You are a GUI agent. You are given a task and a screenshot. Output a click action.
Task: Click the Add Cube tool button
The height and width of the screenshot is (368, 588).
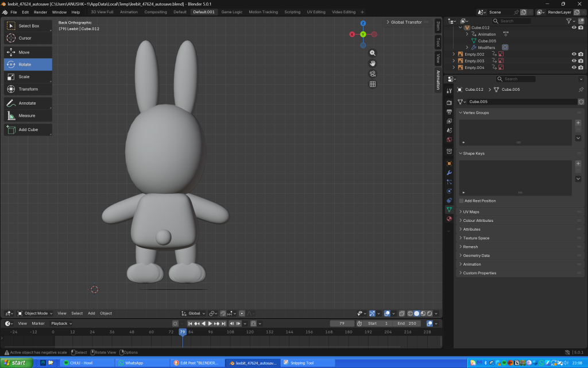tap(28, 130)
